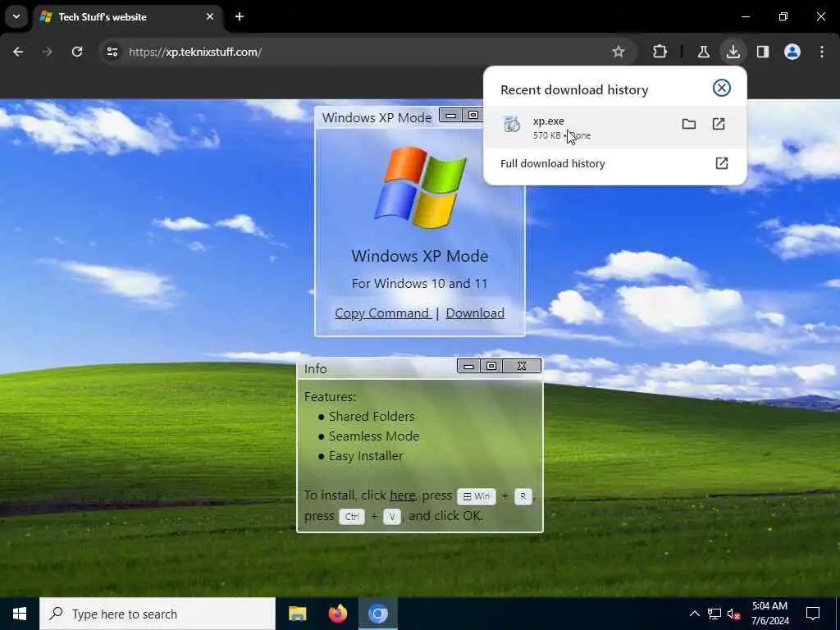Open the tab search dropdown arrow
This screenshot has width=840, height=630.
(16, 16)
